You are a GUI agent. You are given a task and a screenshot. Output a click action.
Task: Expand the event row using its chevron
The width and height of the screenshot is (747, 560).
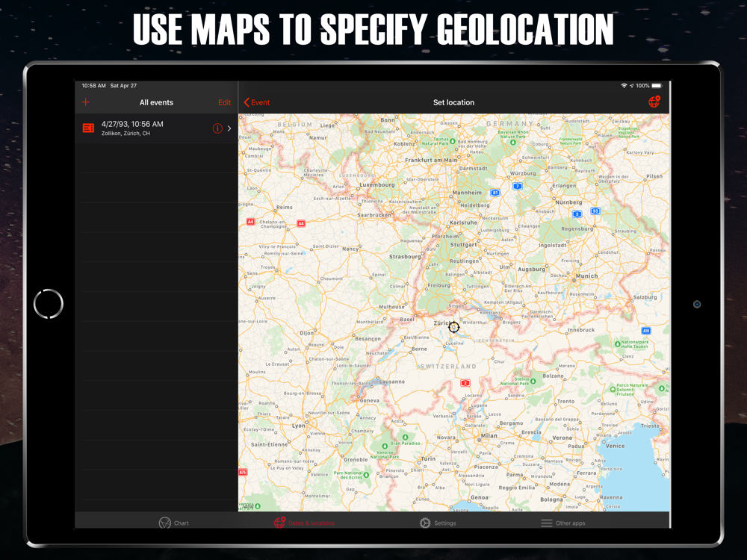[229, 128]
